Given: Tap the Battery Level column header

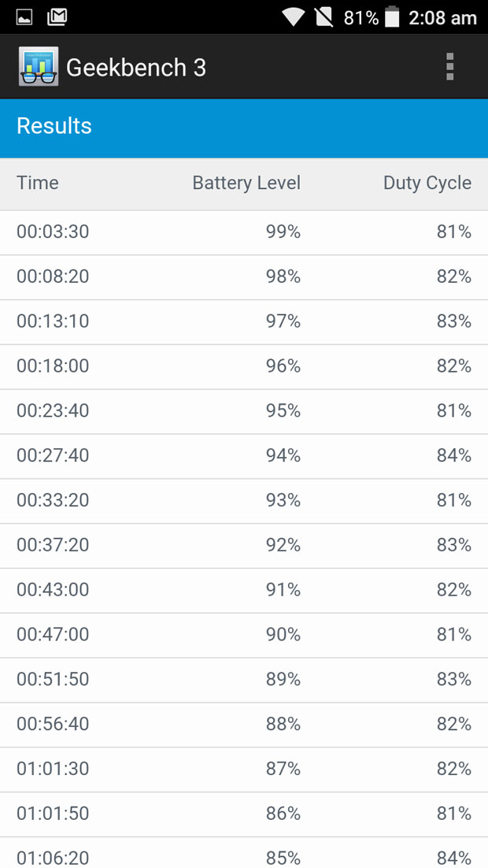Looking at the screenshot, I should pos(247,183).
